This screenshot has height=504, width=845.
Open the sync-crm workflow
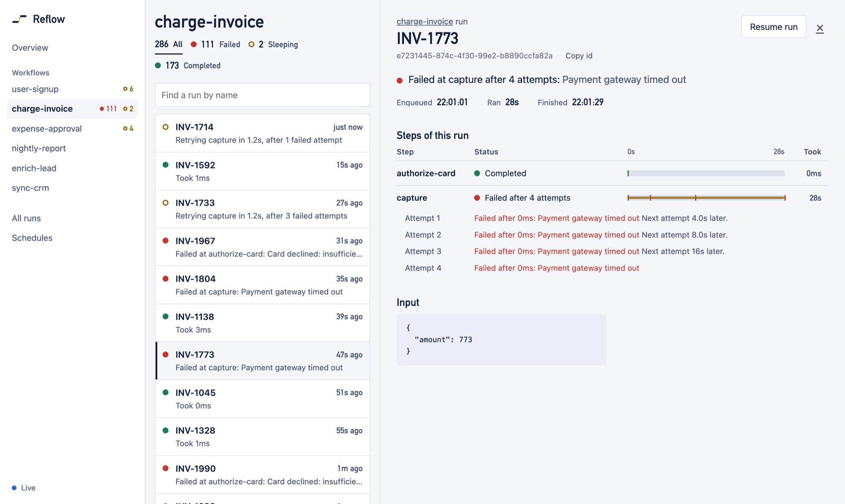coord(72,188)
